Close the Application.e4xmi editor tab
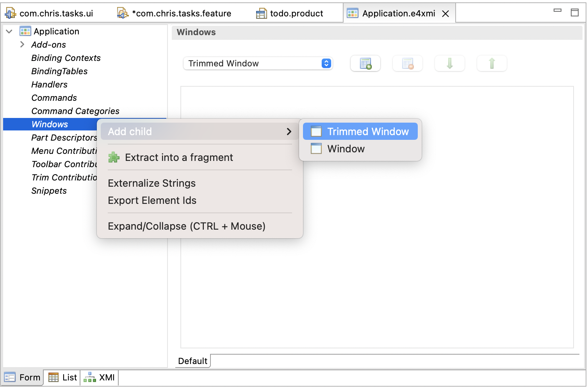This screenshot has height=389, width=588. click(x=445, y=14)
